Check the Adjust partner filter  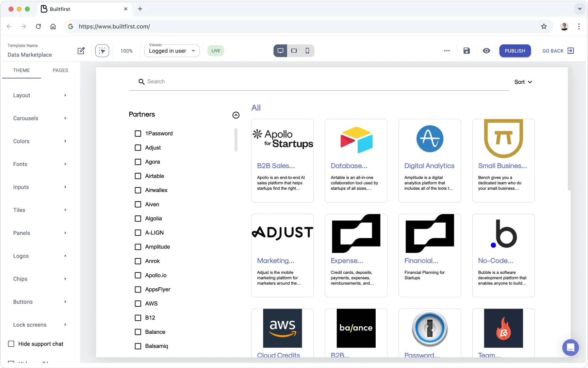(138, 148)
